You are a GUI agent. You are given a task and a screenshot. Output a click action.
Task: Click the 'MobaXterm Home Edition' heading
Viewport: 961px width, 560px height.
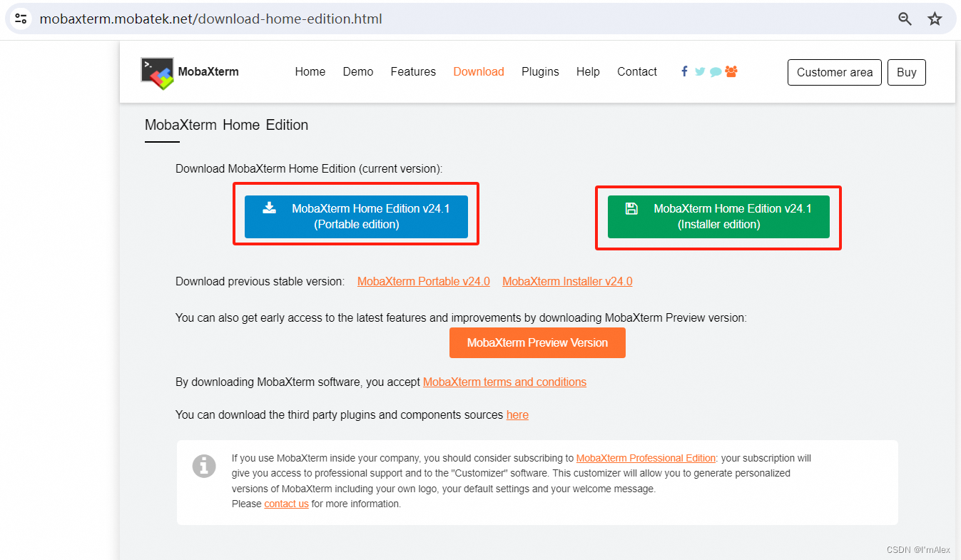(x=226, y=125)
